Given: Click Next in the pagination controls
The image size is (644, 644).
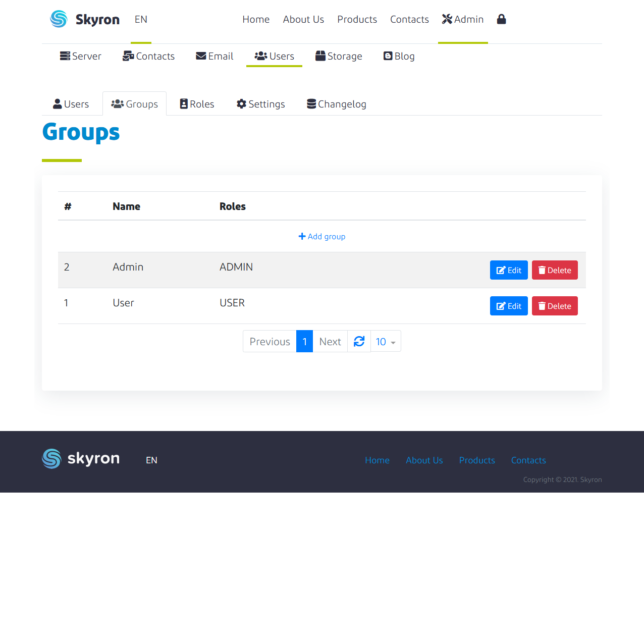Looking at the screenshot, I should [330, 341].
